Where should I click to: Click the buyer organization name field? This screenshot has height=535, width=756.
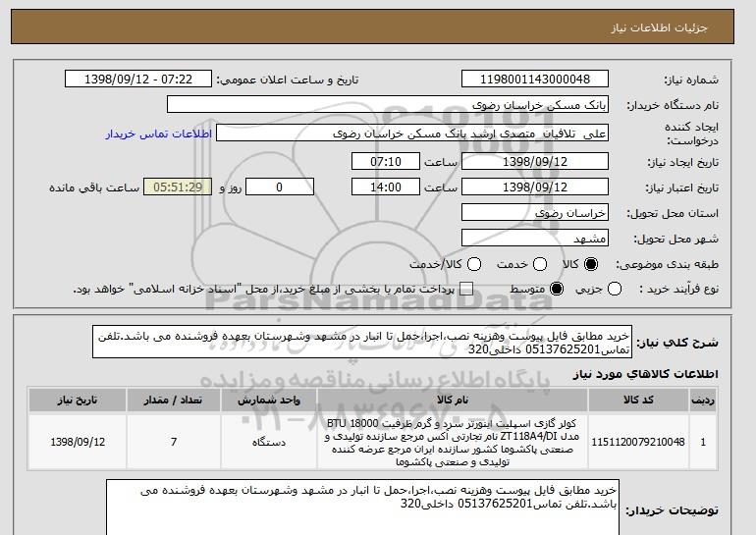tap(388, 105)
